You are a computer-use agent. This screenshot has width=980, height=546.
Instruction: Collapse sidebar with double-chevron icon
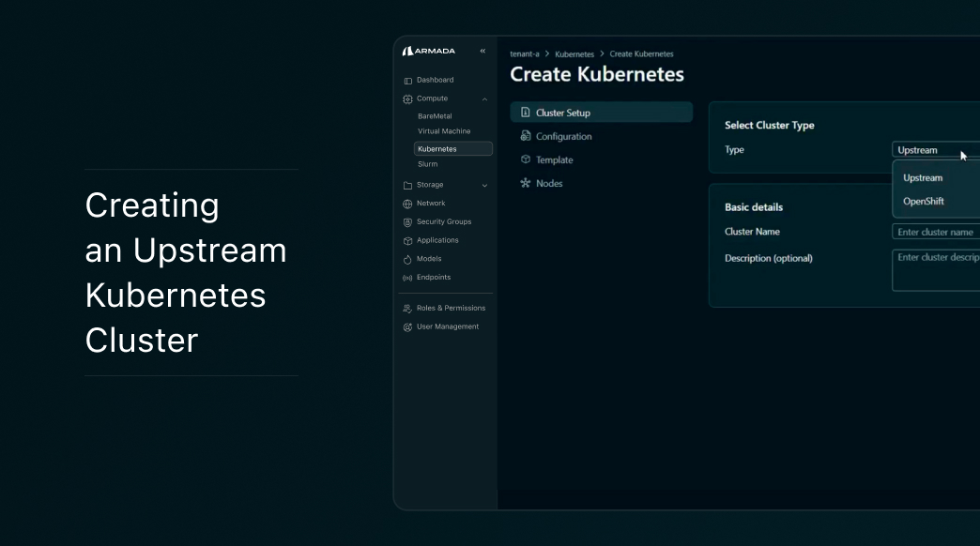pyautogui.click(x=482, y=51)
